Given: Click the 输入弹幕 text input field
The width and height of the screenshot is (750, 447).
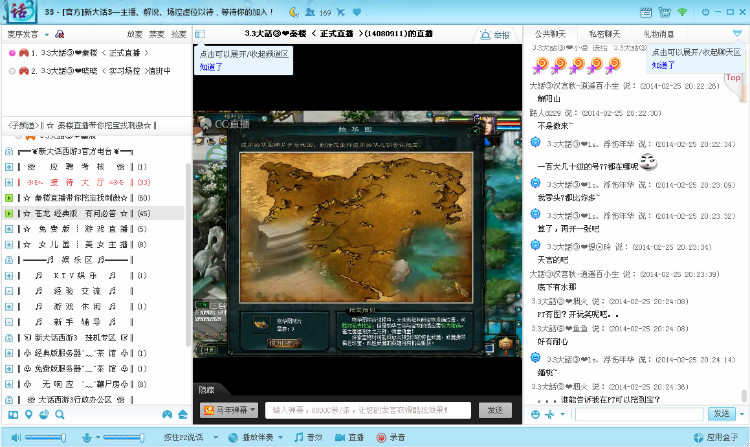Looking at the screenshot, I should pos(368,410).
